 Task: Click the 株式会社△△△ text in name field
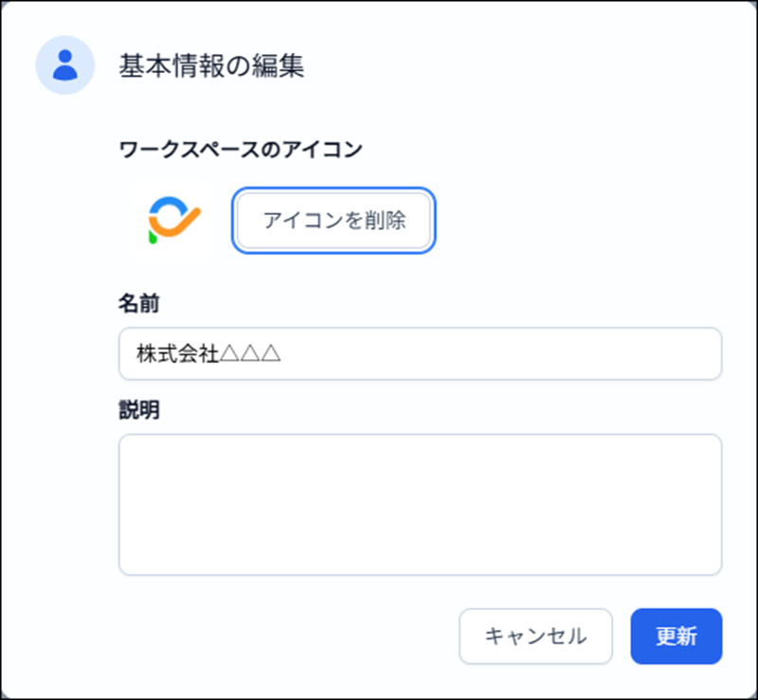(x=209, y=354)
